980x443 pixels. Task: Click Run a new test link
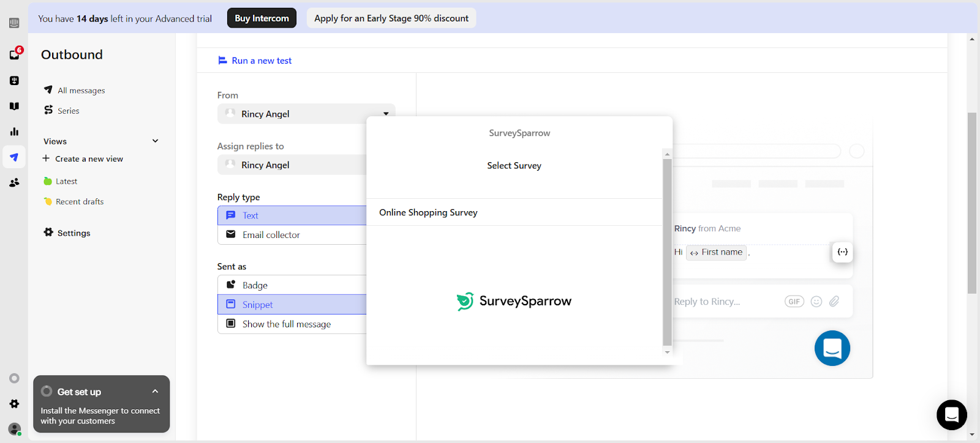tap(262, 61)
